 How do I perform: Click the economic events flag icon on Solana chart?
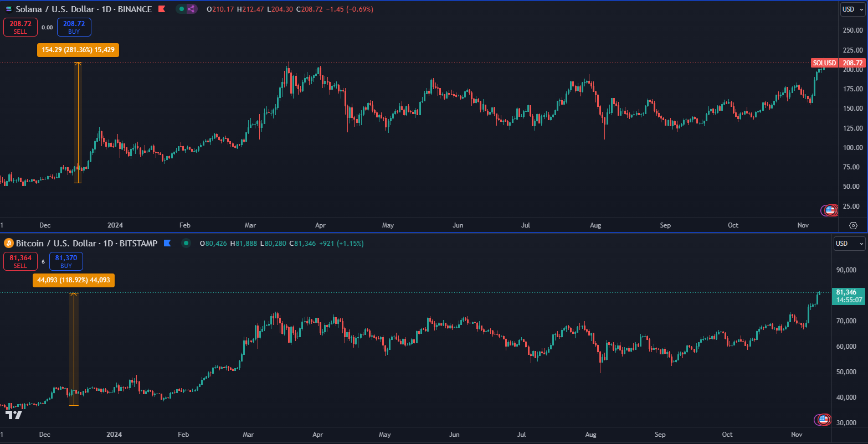[829, 210]
